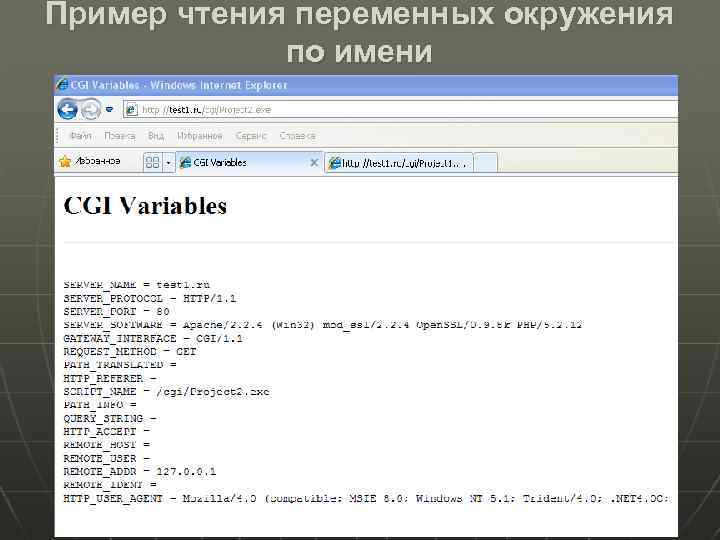The width and height of the screenshot is (720, 540).
Task: Click the REMOTE_IDENT line
Action: [110, 485]
